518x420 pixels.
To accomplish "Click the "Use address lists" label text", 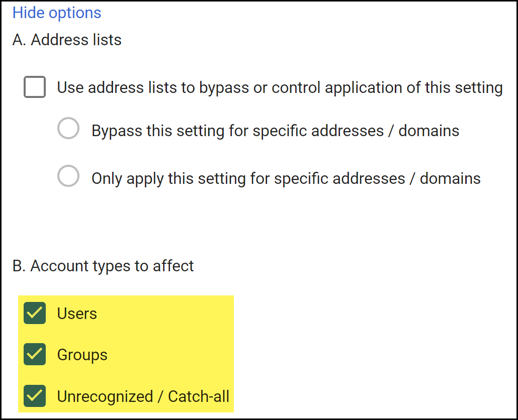I will [x=118, y=88].
